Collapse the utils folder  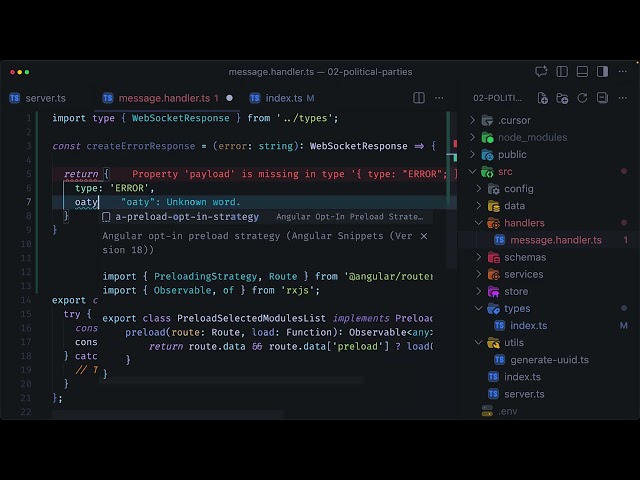pos(479,342)
